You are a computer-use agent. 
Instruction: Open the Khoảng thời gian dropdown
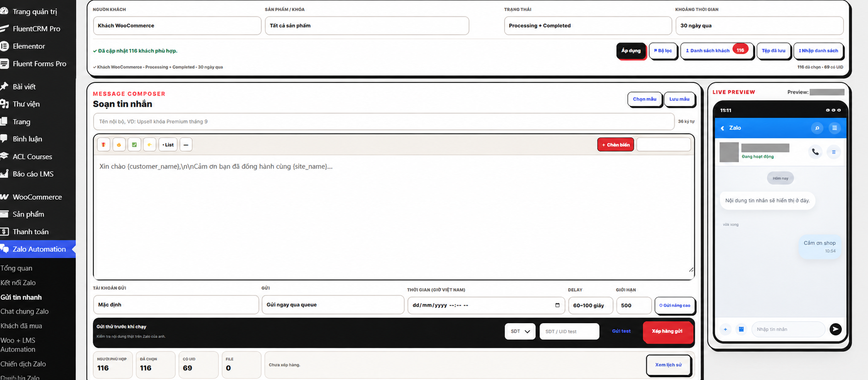tap(759, 26)
